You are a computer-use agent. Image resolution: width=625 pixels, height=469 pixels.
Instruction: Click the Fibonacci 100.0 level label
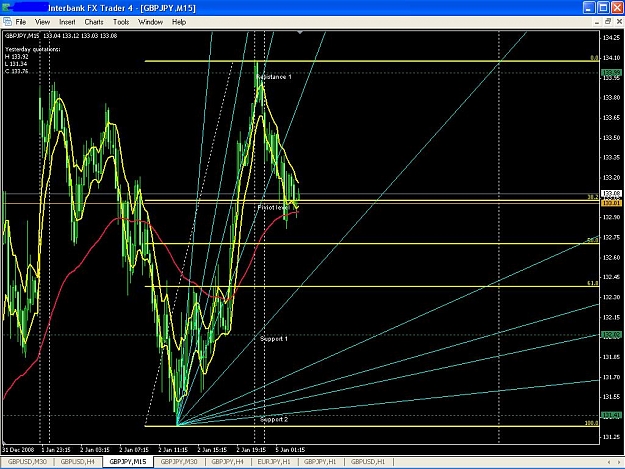tap(592, 423)
